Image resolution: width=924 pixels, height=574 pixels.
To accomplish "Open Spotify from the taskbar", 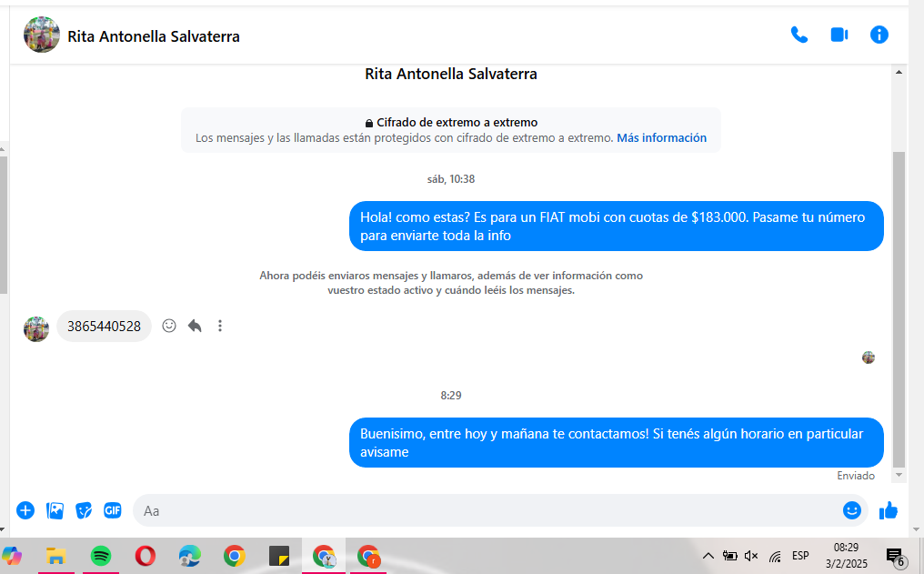I will (101, 556).
